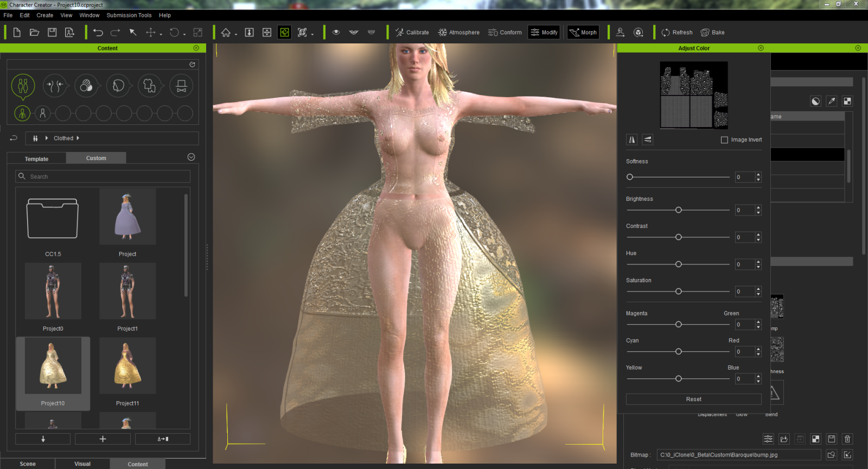Switch to the Template tab
The height and width of the screenshot is (469, 868).
(36, 159)
